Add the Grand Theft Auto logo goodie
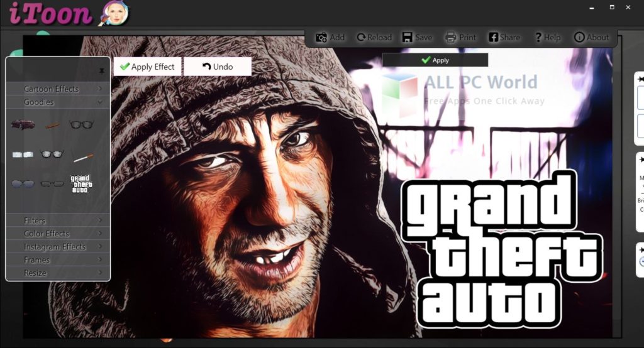 click(81, 184)
